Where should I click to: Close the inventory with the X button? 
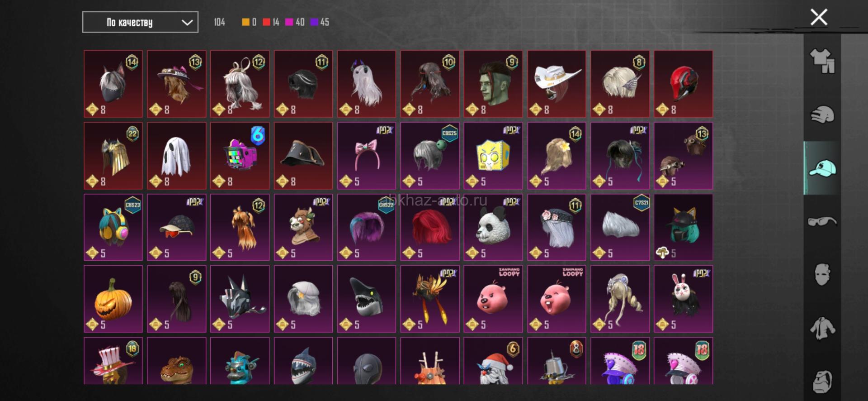[x=819, y=17]
